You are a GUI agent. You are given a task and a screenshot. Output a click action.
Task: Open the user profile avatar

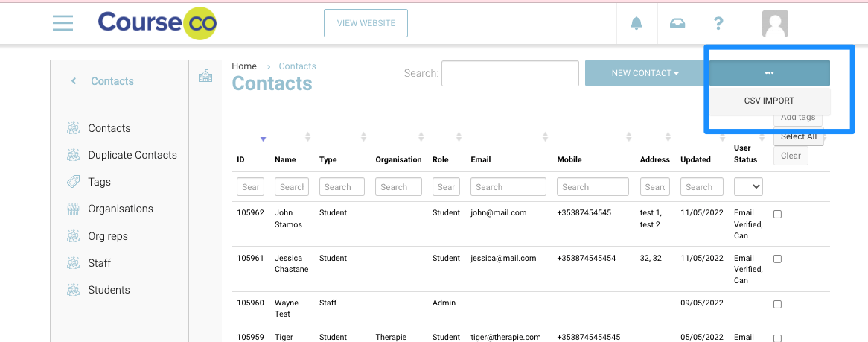click(x=775, y=23)
